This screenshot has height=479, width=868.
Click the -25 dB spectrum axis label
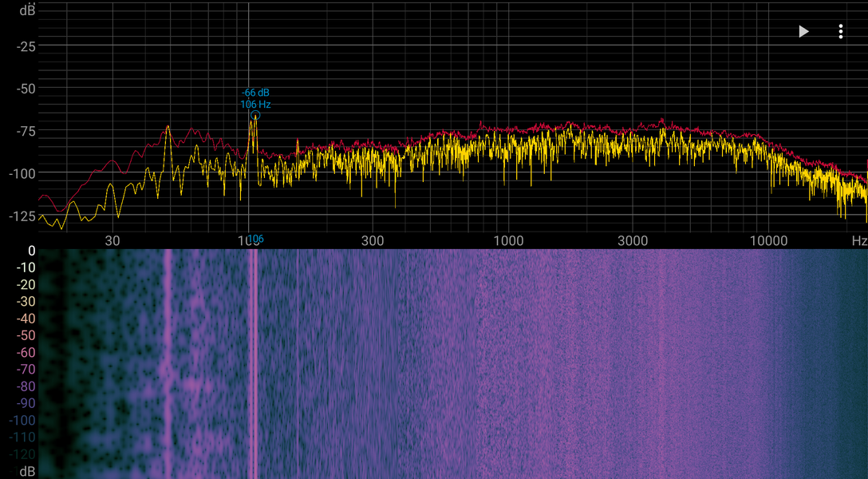[25, 46]
